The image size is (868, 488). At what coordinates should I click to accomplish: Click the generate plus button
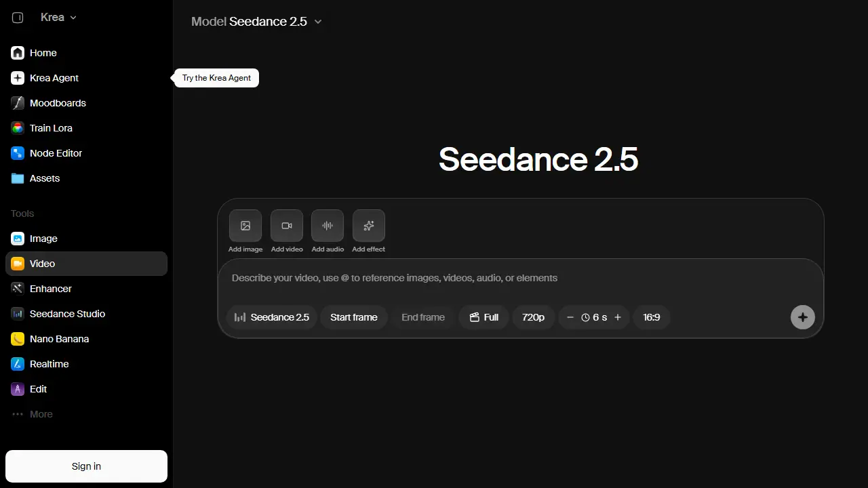tap(803, 317)
